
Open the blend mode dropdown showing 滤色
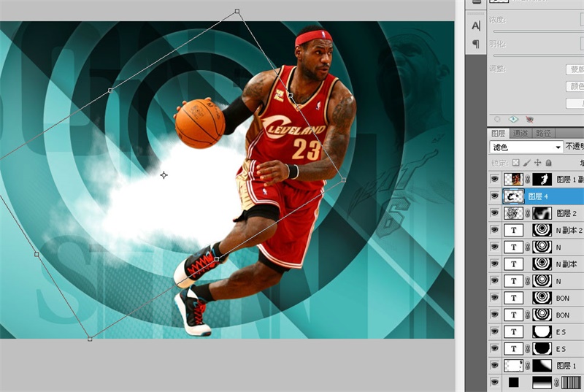coord(526,147)
